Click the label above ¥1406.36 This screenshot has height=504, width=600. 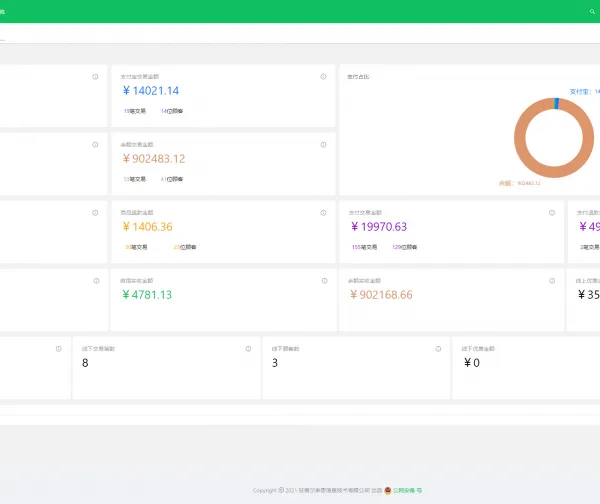(x=137, y=213)
